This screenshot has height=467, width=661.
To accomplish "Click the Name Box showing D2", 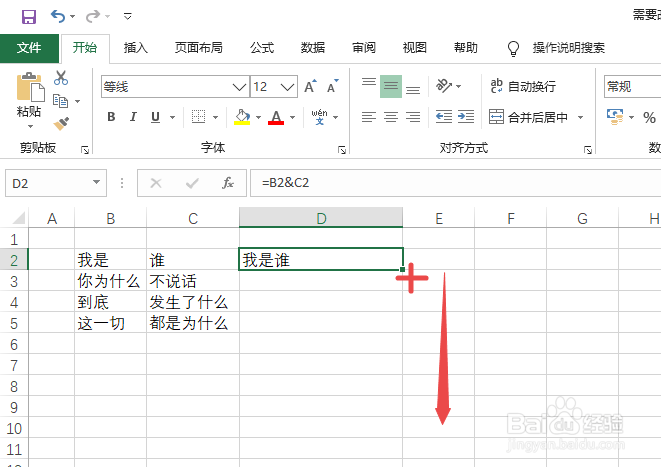I will 56,183.
